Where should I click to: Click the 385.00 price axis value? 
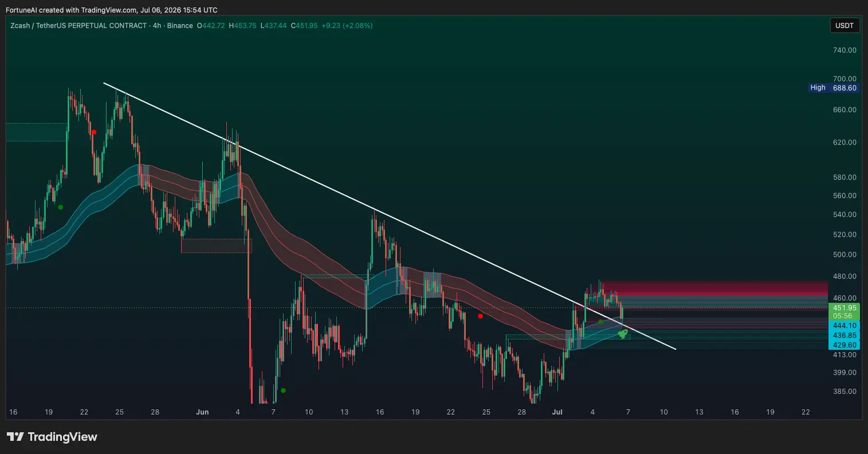(845, 392)
